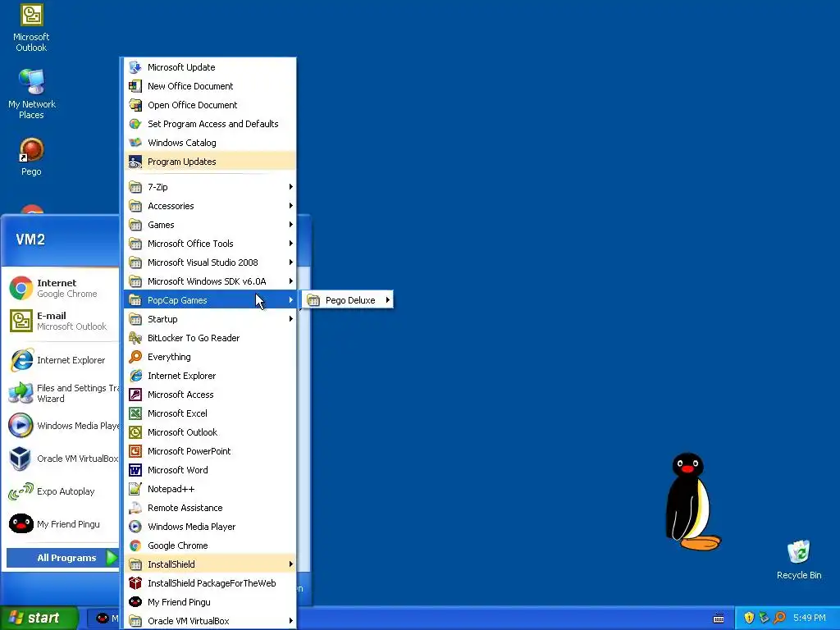Viewport: 840px width, 630px height.
Task: Select Program Updates in the menu
Action: [x=210, y=162]
